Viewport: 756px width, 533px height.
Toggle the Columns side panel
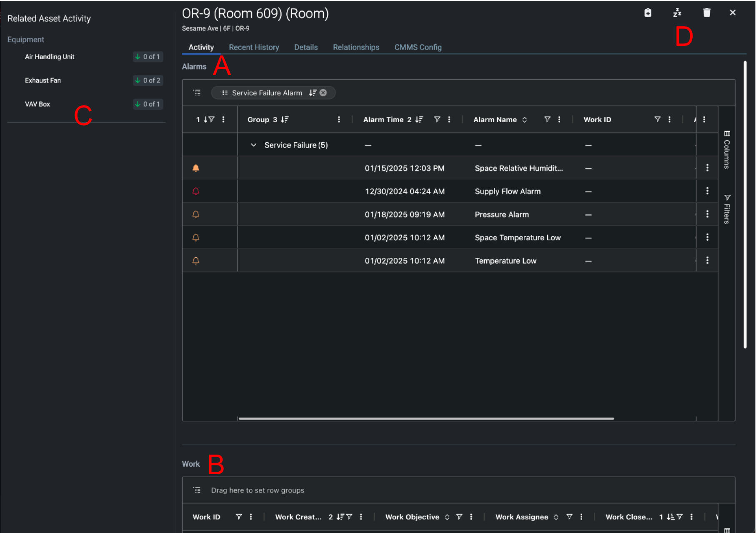click(x=727, y=149)
